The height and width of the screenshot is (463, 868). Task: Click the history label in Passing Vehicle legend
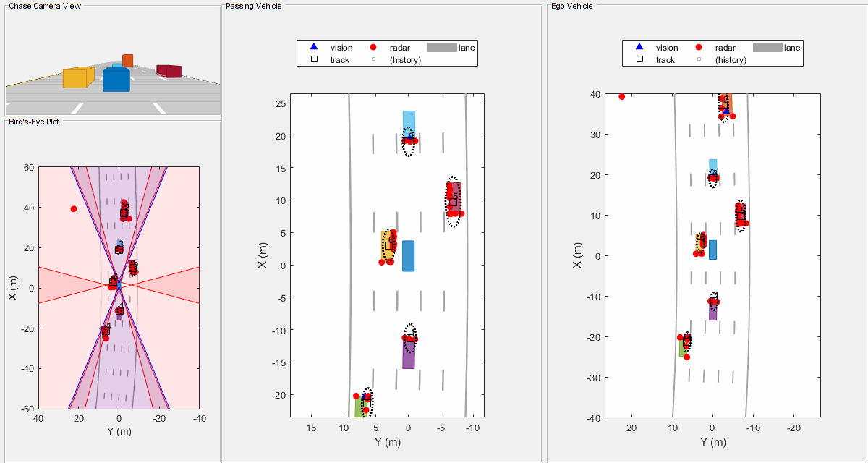pyautogui.click(x=405, y=60)
